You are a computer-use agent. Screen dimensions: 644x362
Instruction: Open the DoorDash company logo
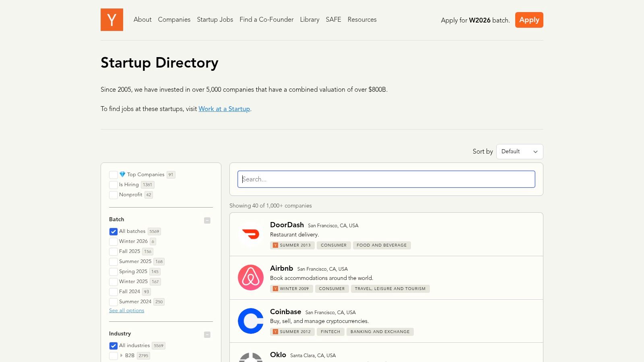(x=250, y=234)
